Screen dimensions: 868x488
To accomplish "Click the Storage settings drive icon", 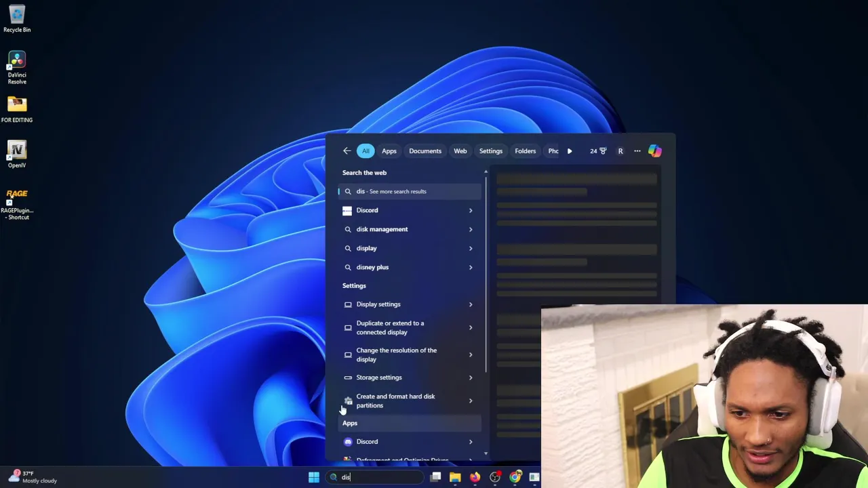I will coord(348,378).
